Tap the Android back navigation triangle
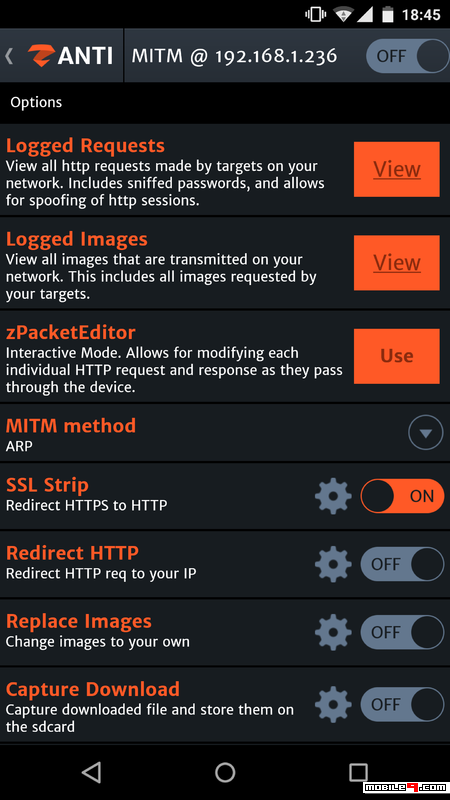The height and width of the screenshot is (800, 450). [x=91, y=772]
